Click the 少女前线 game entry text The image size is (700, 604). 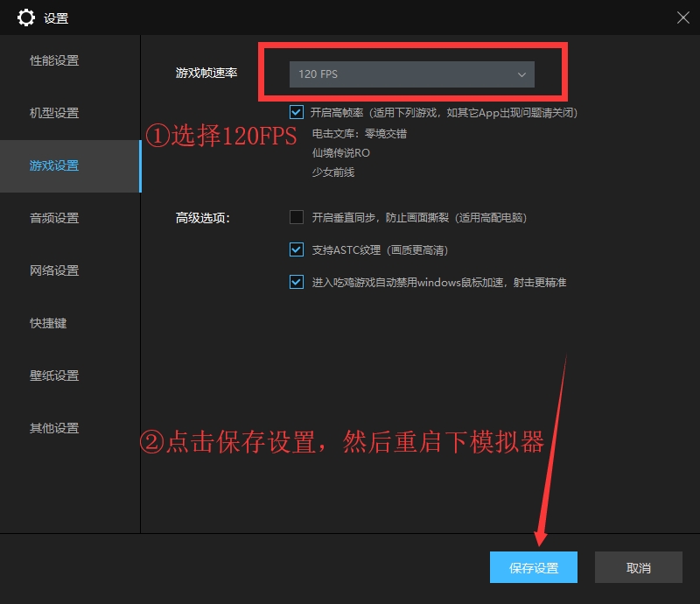point(333,172)
